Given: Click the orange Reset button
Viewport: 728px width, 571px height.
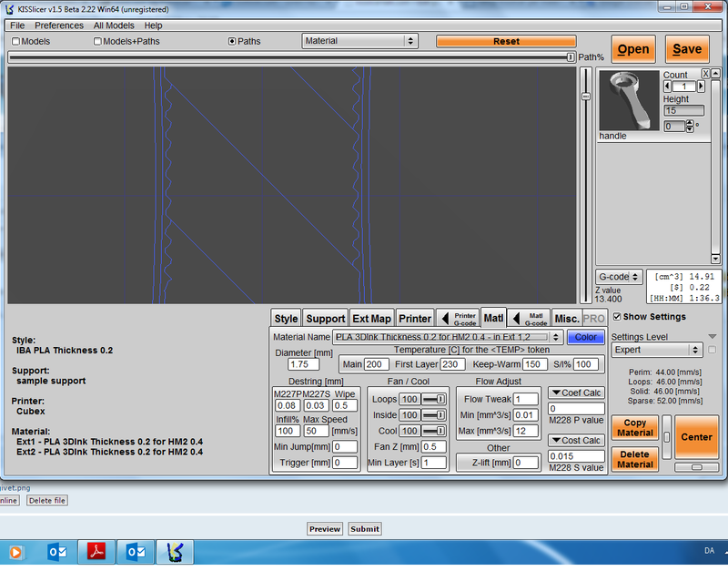Looking at the screenshot, I should pos(506,41).
